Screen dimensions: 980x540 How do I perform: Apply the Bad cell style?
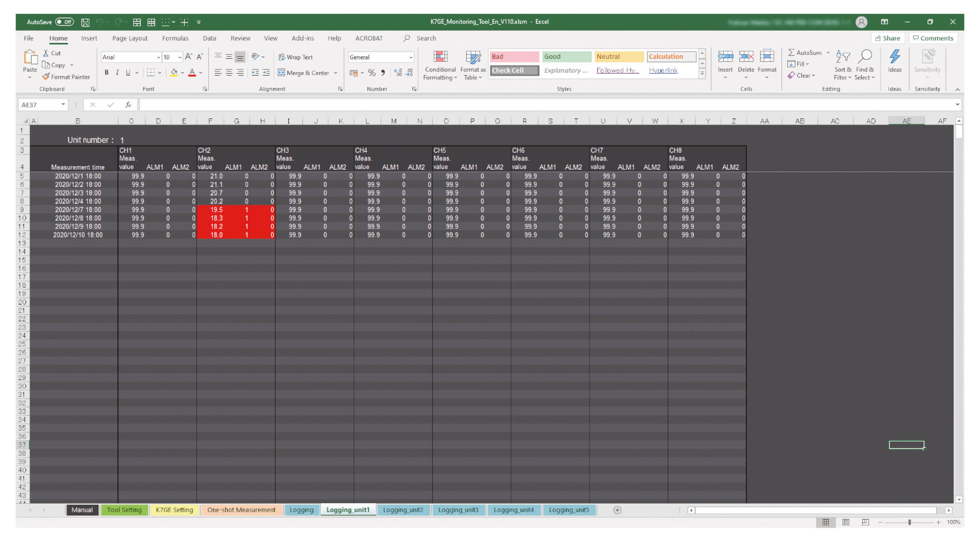(514, 57)
